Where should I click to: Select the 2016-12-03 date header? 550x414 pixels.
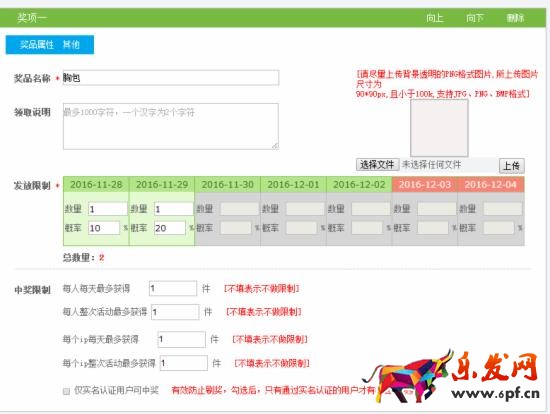[x=425, y=185]
